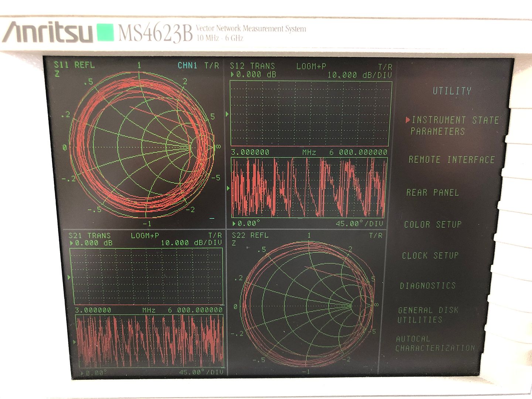Click the S12 TRANS channel label

point(252,66)
